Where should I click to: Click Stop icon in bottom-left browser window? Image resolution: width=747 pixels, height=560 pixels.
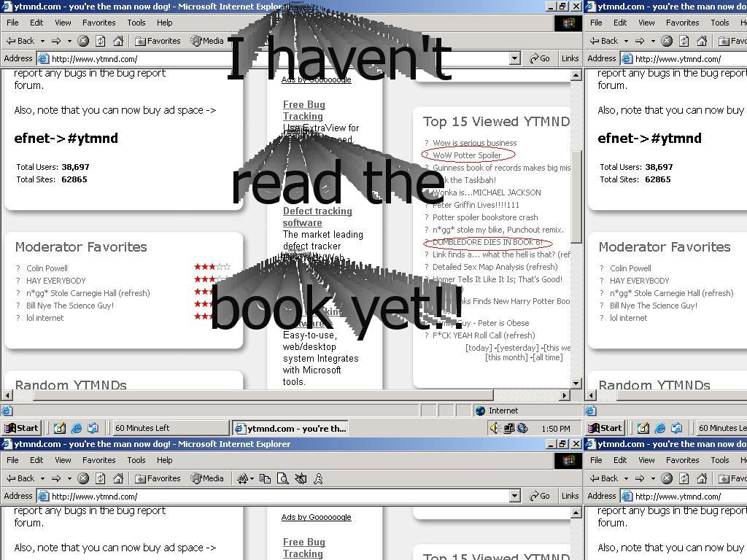pyautogui.click(x=83, y=478)
